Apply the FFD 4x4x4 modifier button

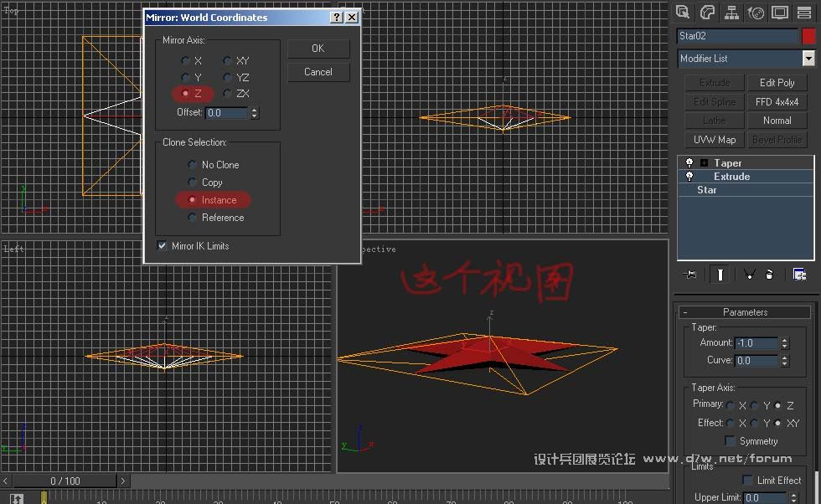(777, 101)
